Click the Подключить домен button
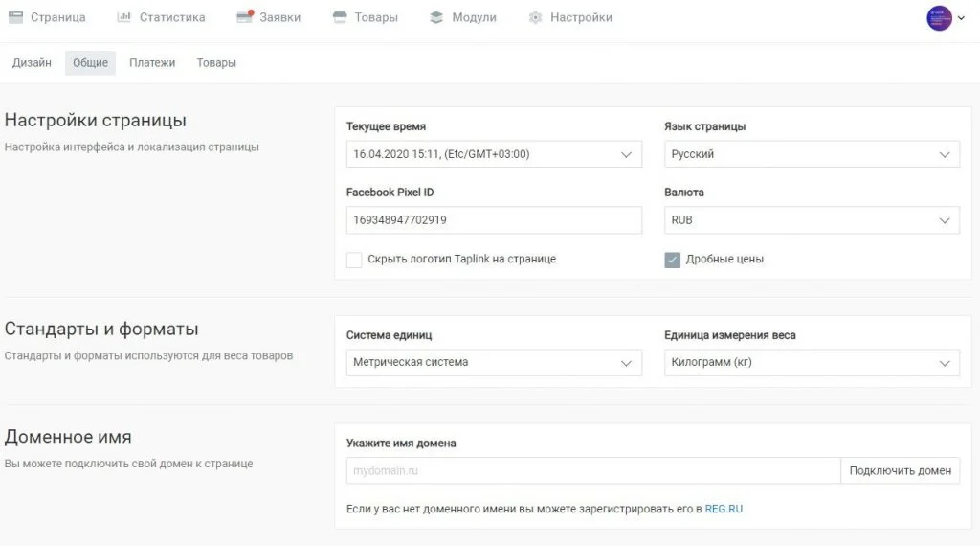Viewport: 980px width, 546px height. tap(900, 470)
